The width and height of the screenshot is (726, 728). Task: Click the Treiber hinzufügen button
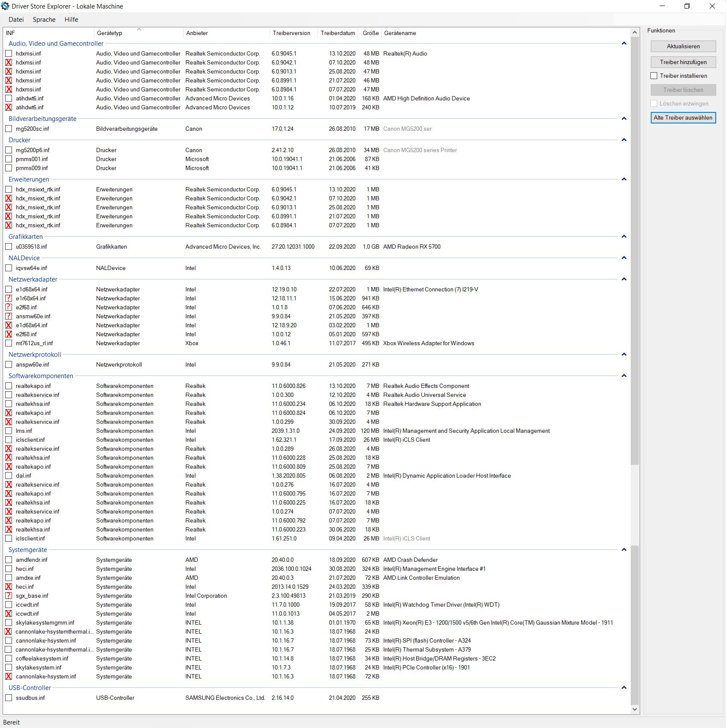[683, 62]
